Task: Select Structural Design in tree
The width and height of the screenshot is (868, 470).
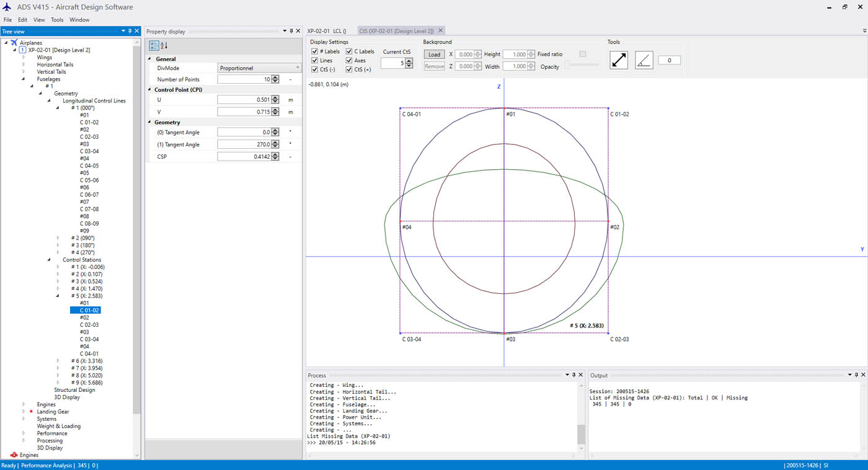Action: (74, 390)
